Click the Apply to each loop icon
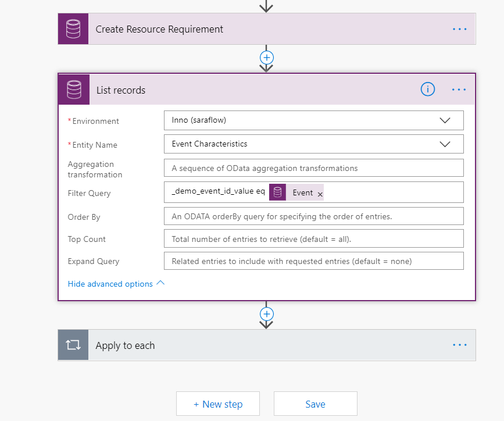 (73, 345)
